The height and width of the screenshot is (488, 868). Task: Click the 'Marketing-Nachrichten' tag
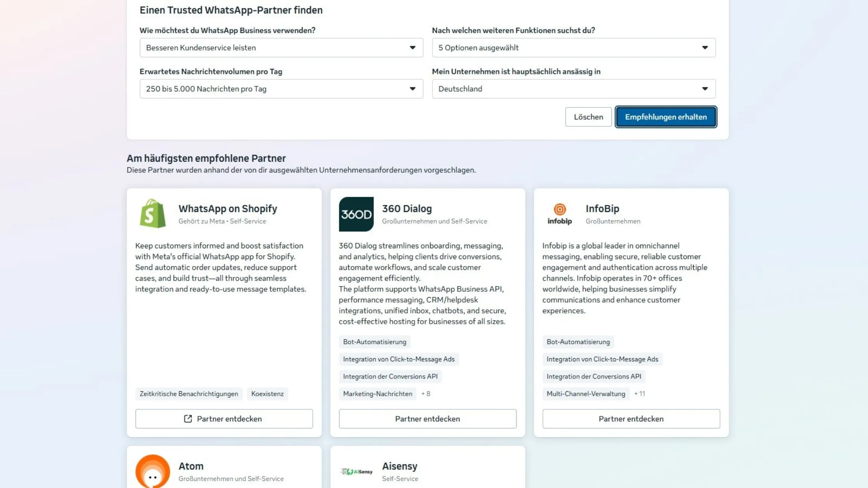[377, 394]
